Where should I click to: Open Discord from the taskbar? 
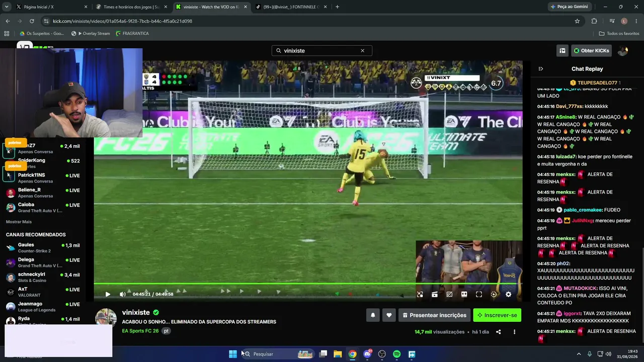367,354
